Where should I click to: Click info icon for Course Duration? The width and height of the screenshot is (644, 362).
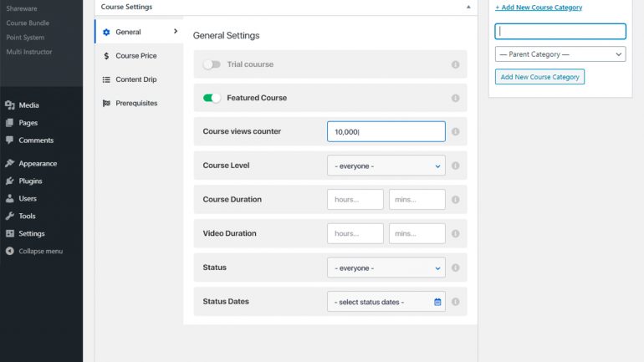pyautogui.click(x=456, y=200)
